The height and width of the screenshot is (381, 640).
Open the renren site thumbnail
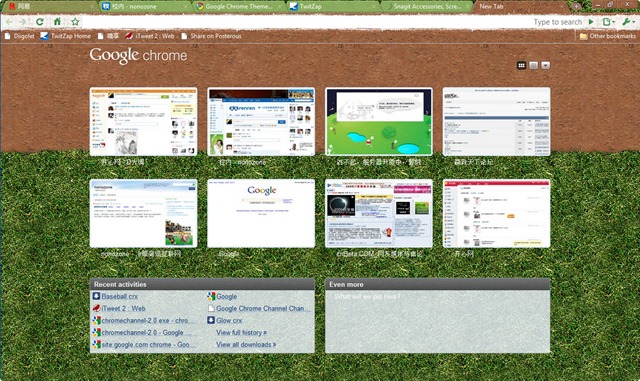[x=261, y=121]
